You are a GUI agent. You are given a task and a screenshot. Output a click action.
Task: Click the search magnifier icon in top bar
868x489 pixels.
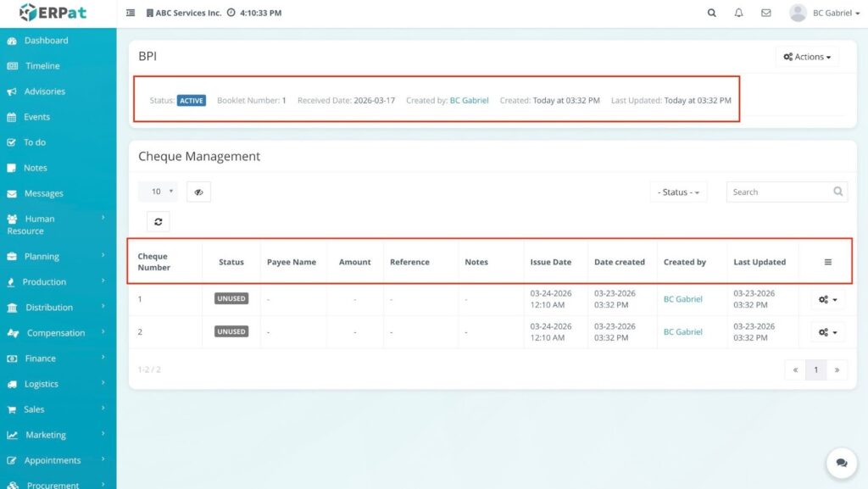[x=712, y=14]
